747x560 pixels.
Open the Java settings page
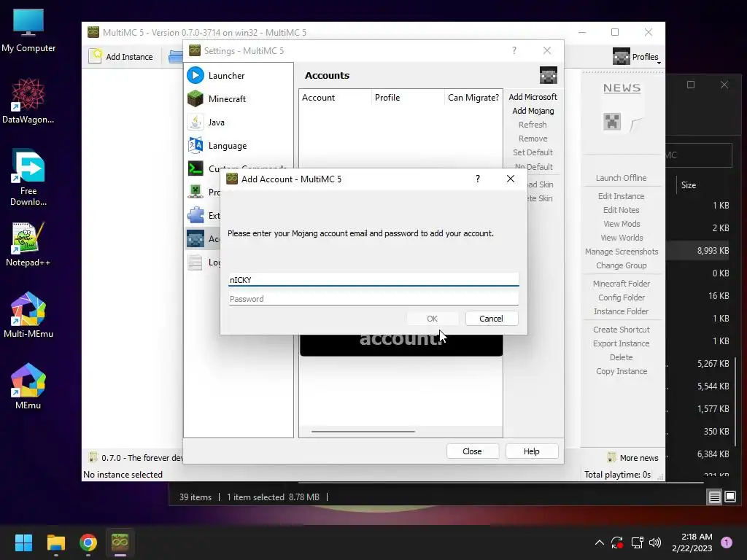click(x=239, y=122)
